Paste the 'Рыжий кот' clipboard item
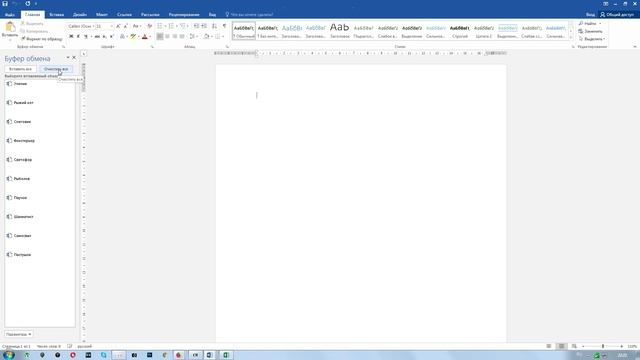The image size is (640, 360). [40, 103]
